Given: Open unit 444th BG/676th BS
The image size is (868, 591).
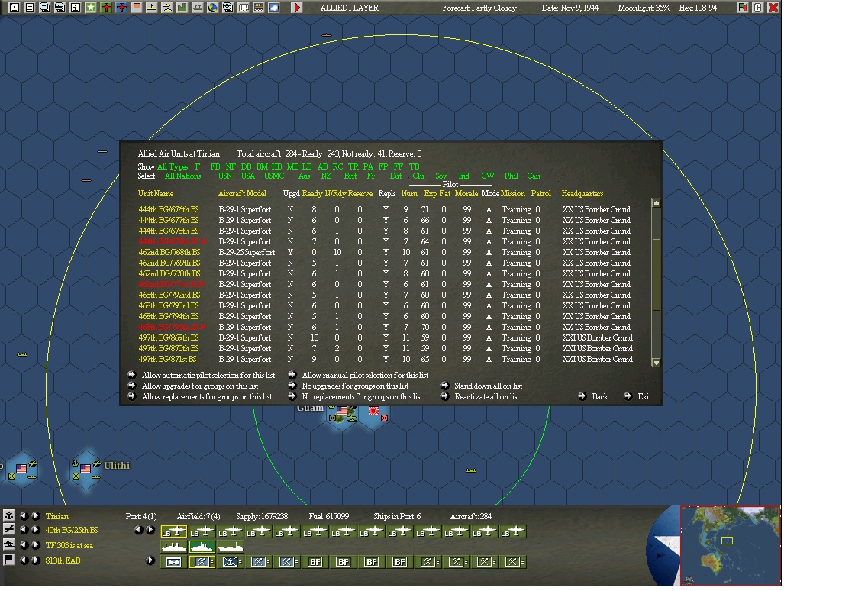Looking at the screenshot, I should tap(168, 209).
